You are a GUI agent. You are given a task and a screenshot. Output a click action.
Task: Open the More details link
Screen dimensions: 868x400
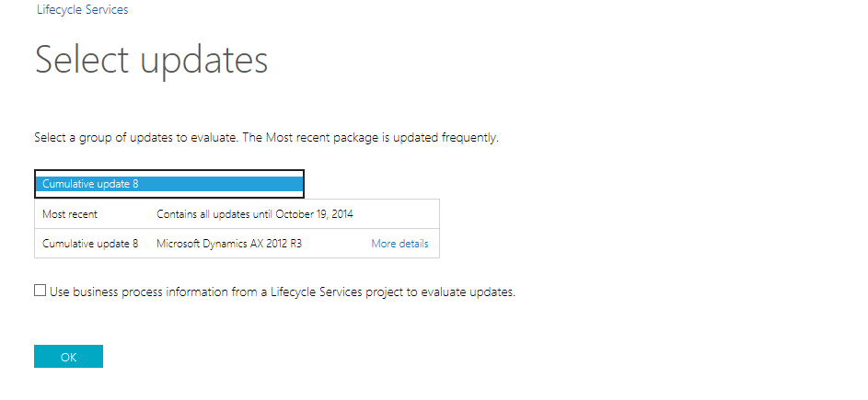pyautogui.click(x=399, y=244)
